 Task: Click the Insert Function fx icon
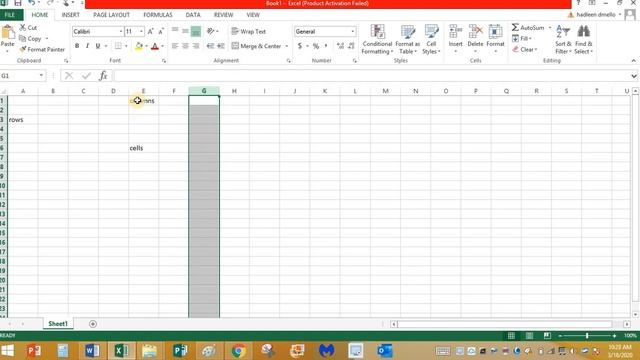[x=103, y=76]
